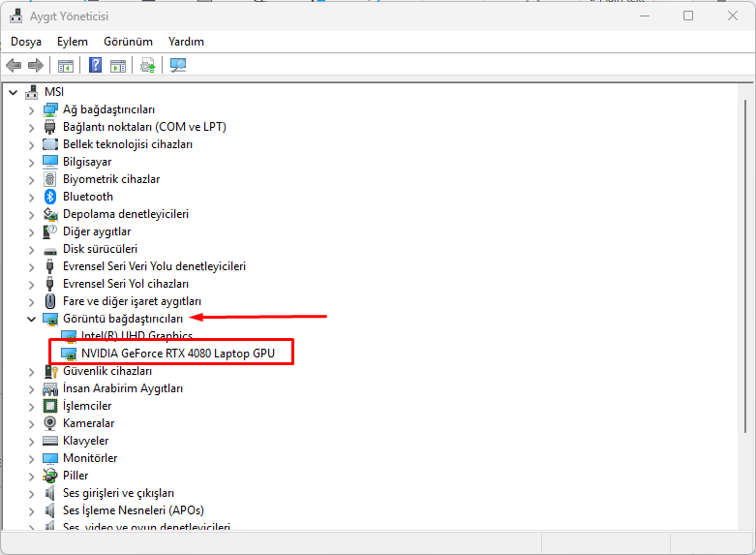Minimize the Aygıt Yöneticisi window

[x=645, y=15]
